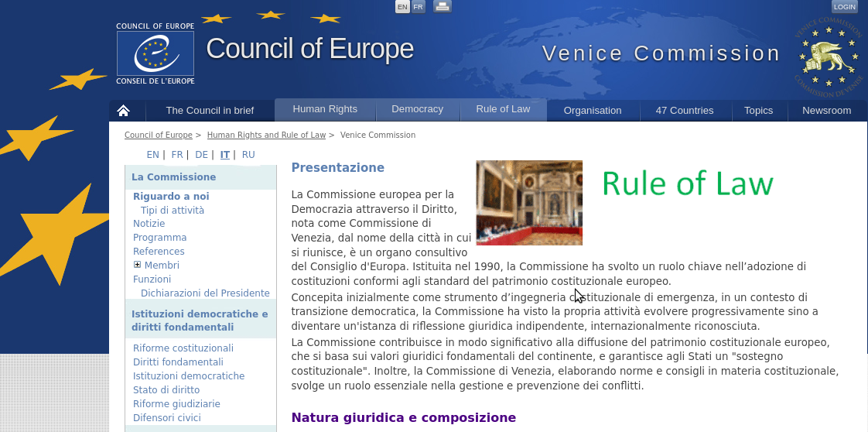Switch site language to FR at top

coord(419,7)
